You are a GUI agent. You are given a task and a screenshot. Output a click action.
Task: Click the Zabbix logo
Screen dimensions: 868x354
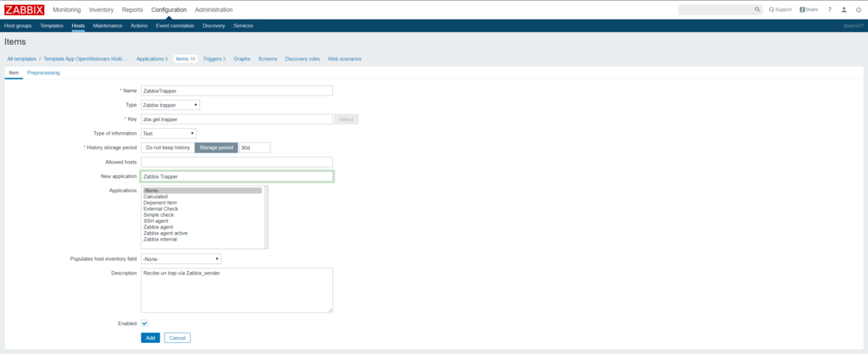pyautogui.click(x=23, y=9)
